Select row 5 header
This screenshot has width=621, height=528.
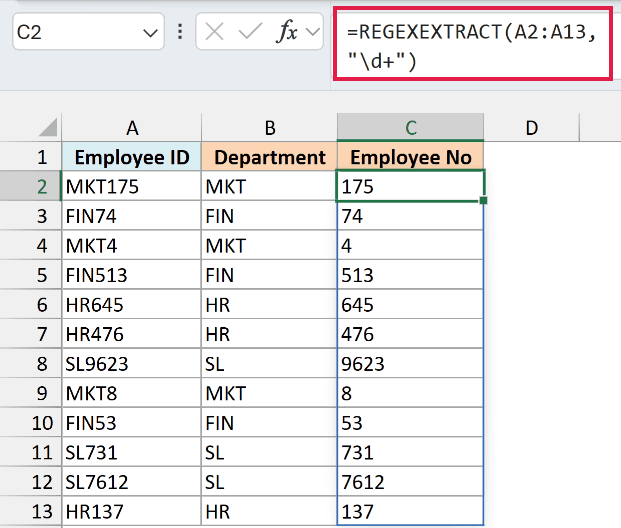coord(30,275)
